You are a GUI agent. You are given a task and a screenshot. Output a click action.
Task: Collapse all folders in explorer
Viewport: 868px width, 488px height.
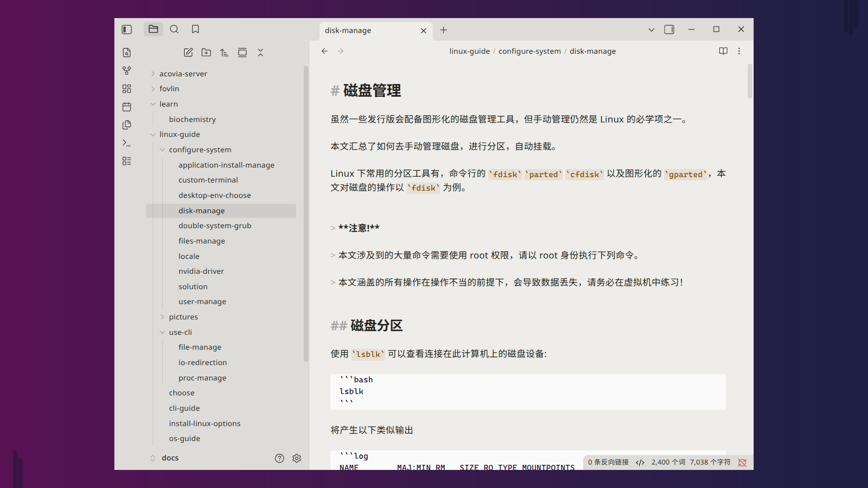[x=260, y=52]
